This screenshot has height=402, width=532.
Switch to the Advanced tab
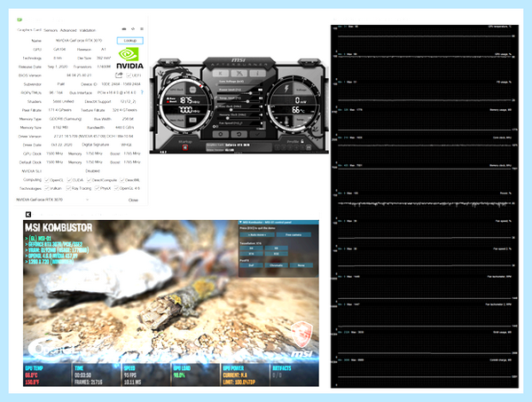coord(68,30)
